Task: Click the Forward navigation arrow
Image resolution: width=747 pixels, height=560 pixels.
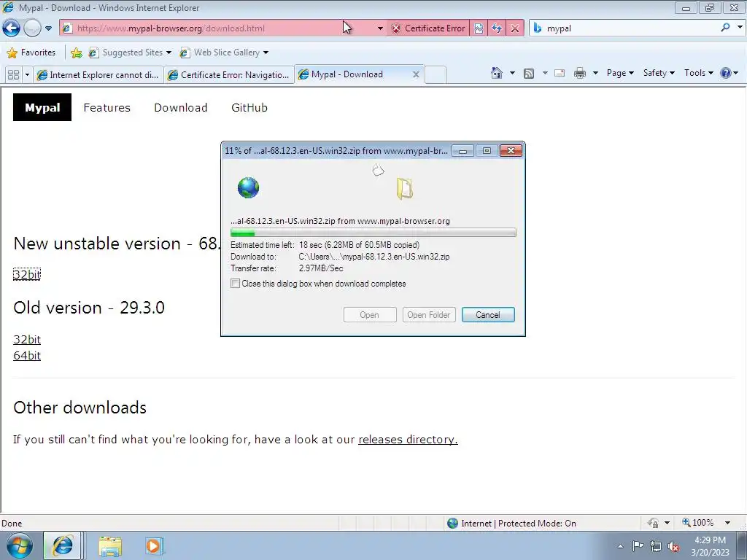Action: click(x=32, y=28)
